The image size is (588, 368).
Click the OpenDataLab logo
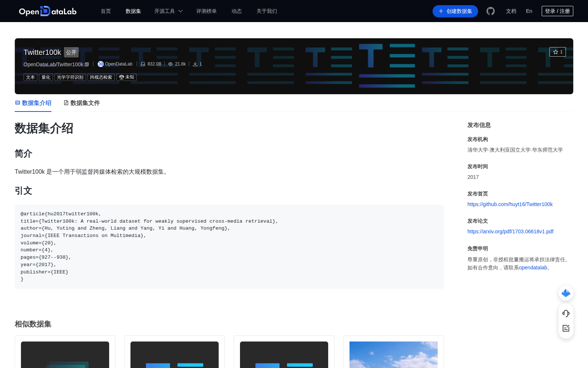pyautogui.click(x=48, y=11)
